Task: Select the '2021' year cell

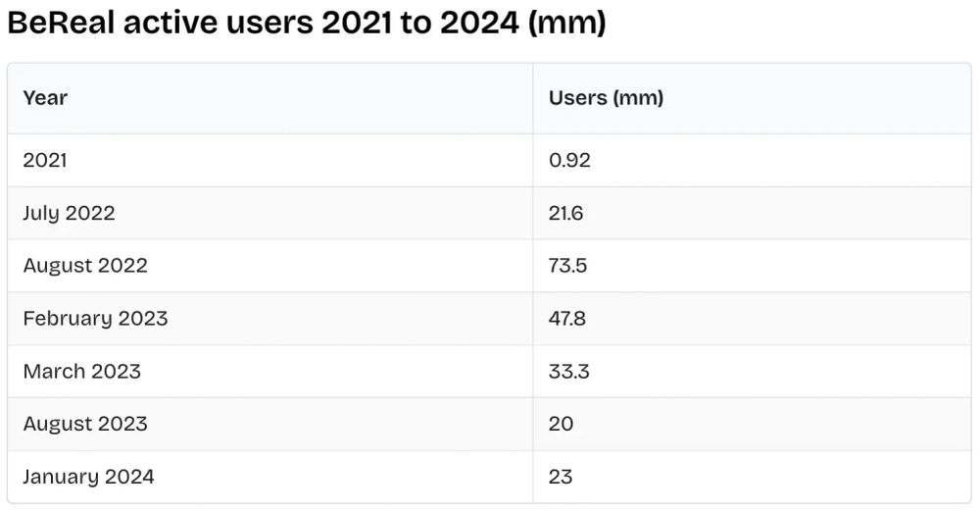Action: (45, 160)
